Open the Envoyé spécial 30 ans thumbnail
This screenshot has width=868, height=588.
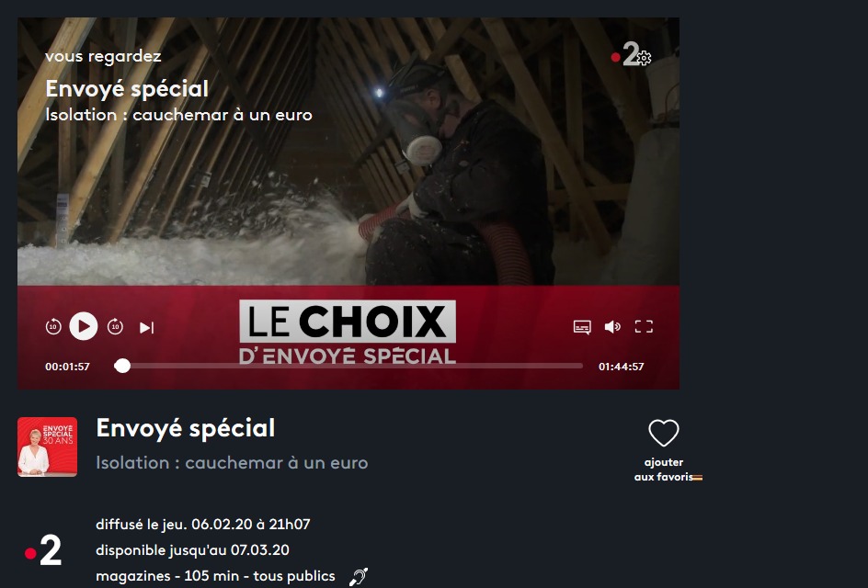(x=47, y=447)
